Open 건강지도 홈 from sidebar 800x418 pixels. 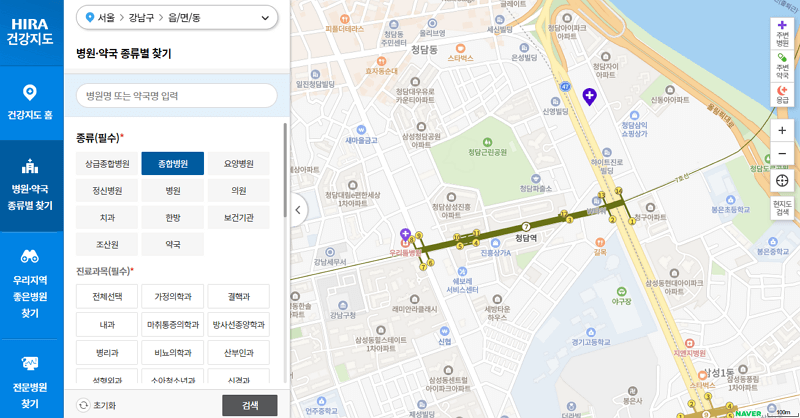30,103
